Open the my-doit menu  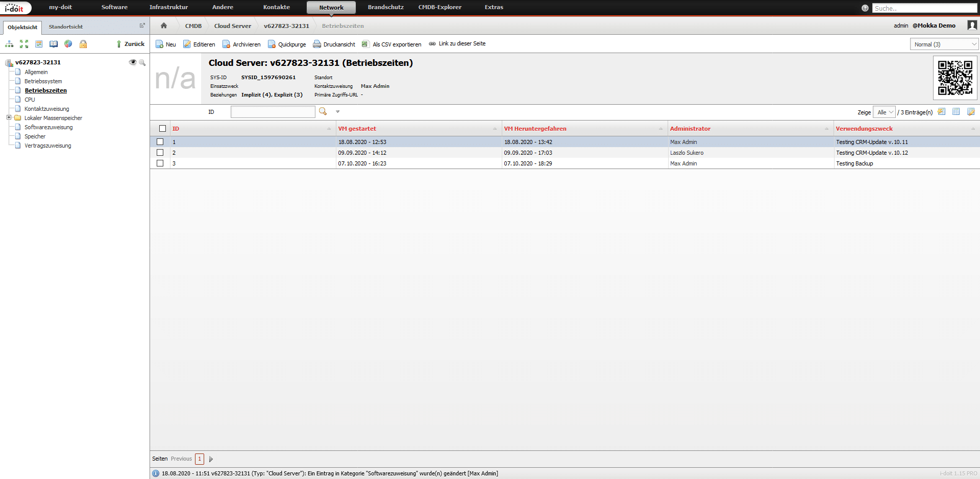click(x=60, y=7)
